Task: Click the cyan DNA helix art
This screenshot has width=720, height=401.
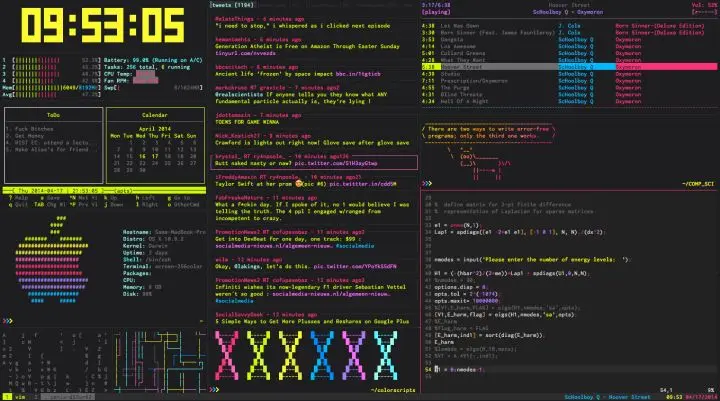Action: [386, 355]
